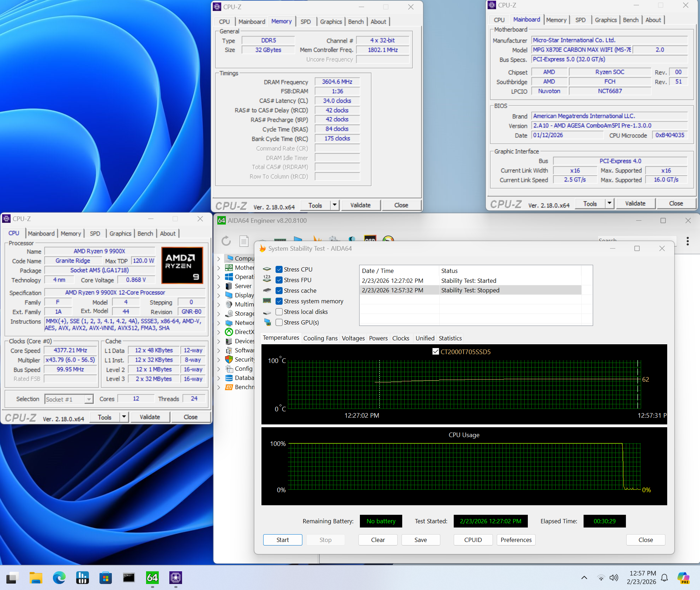Click the Clear button in stability test
Viewport: 700px width, 590px height.
point(378,540)
